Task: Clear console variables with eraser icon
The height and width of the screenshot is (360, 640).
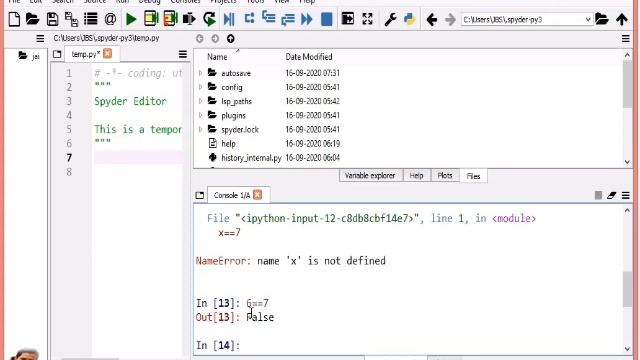Action: (x=611, y=196)
